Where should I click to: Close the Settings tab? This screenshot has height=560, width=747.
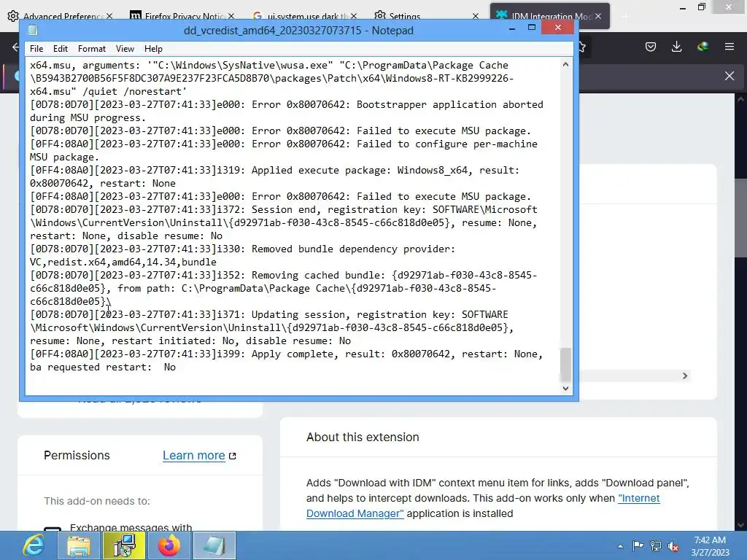pyautogui.click(x=476, y=16)
